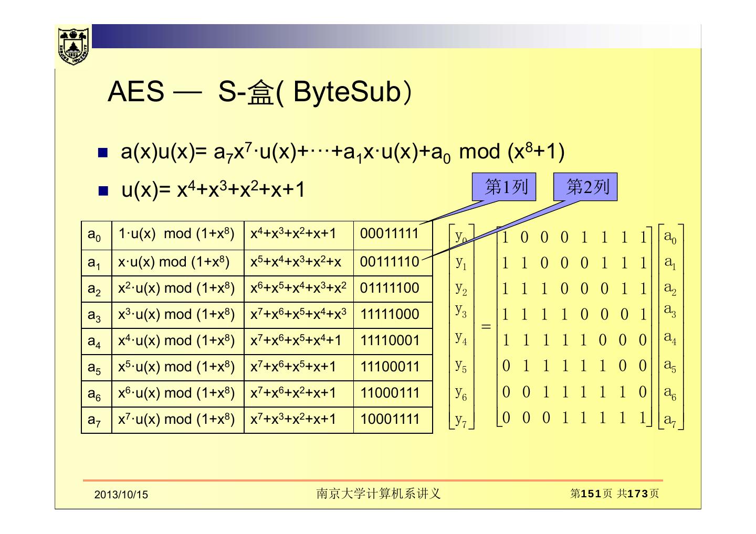Click the polynomial cell "x5+x4+x3+x2+x"
The width and height of the screenshot is (756, 534).
[299, 263]
